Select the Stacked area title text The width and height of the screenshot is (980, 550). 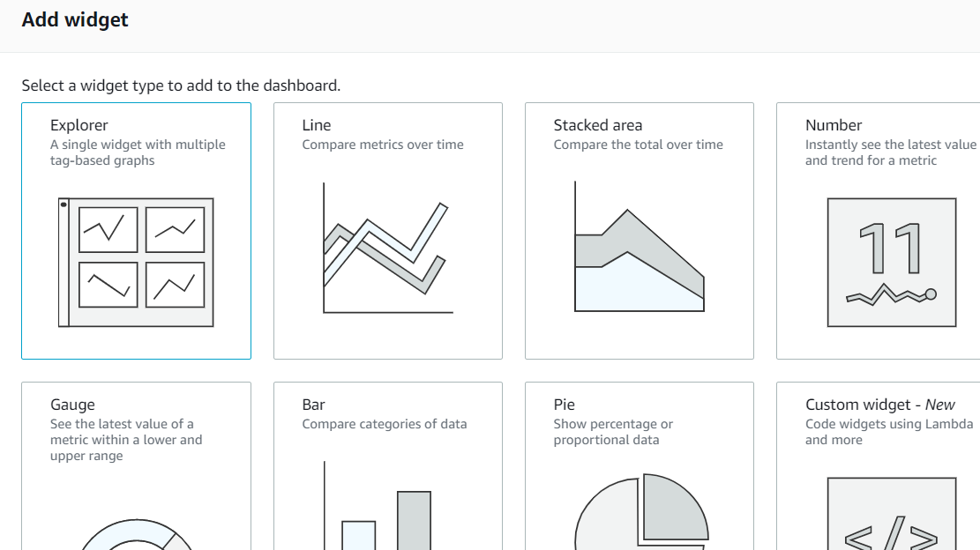(x=598, y=125)
